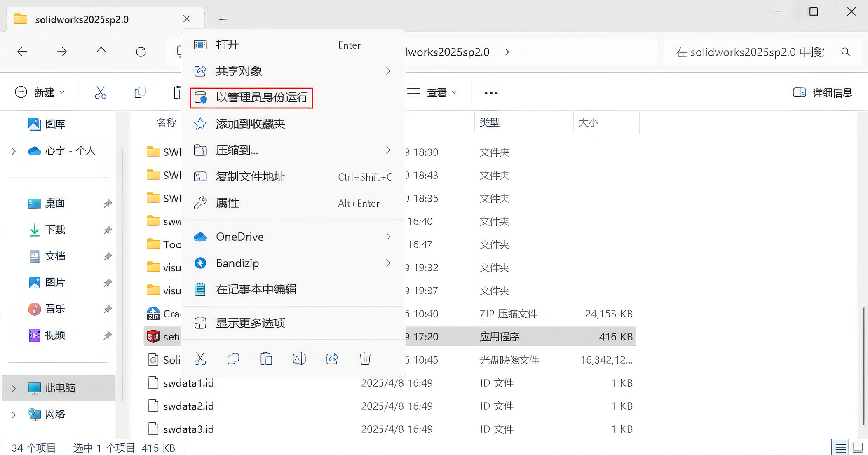Screen dimensions: 868x455
Task: Select 在记事本中编辑
Action: (x=293, y=289)
